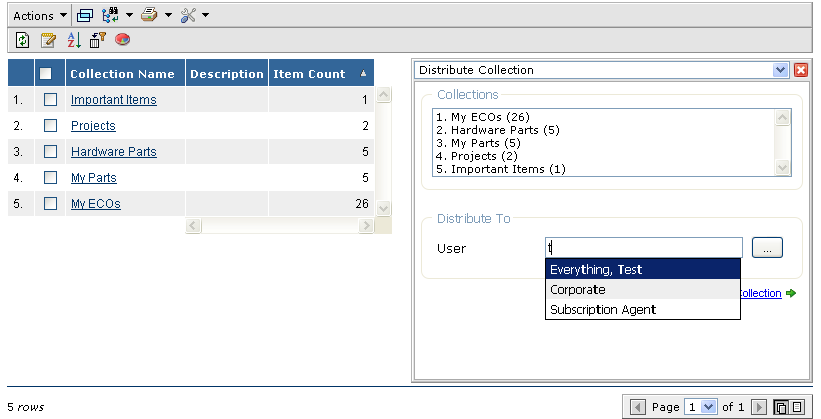Open the Actions menu
821x419 pixels.
[40, 15]
